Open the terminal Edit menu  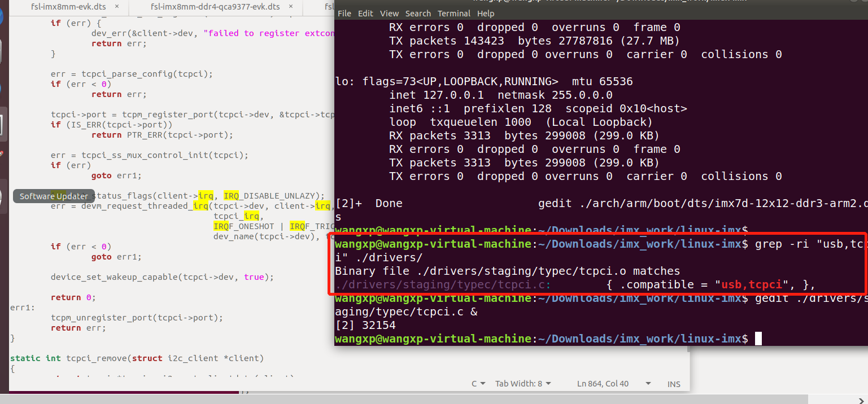click(365, 14)
